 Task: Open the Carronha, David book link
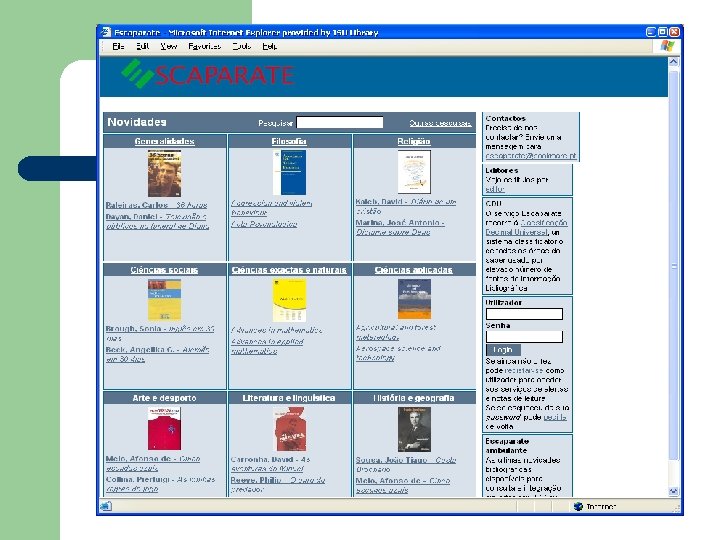click(x=270, y=464)
